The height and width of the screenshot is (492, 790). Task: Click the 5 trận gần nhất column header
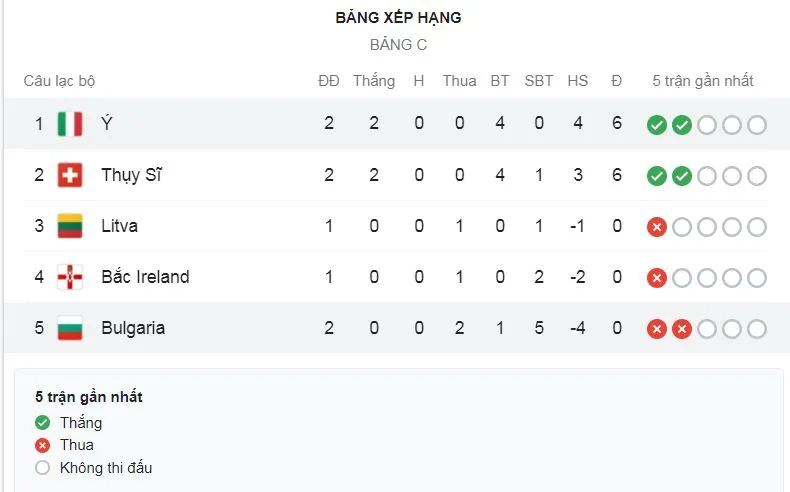pyautogui.click(x=702, y=81)
